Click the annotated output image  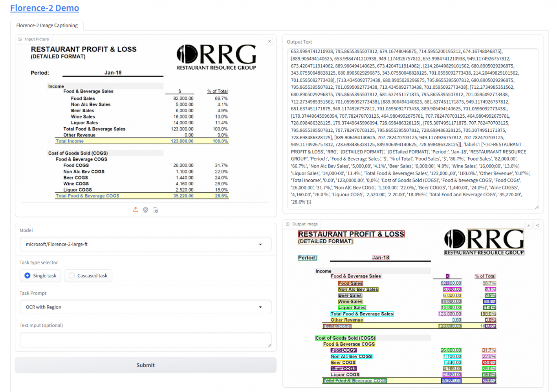point(412,306)
